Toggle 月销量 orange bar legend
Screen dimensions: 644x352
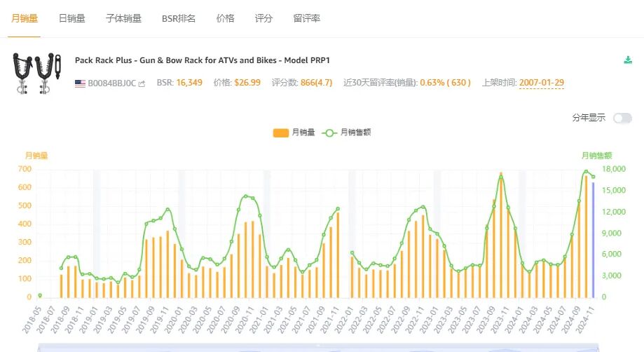[x=294, y=133]
